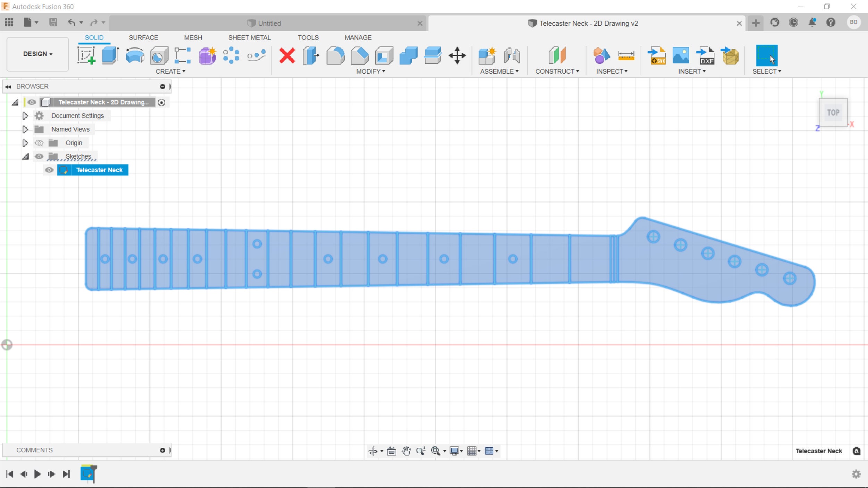Open the CREATE dropdown menu
Viewport: 868px width, 488px height.
170,71
